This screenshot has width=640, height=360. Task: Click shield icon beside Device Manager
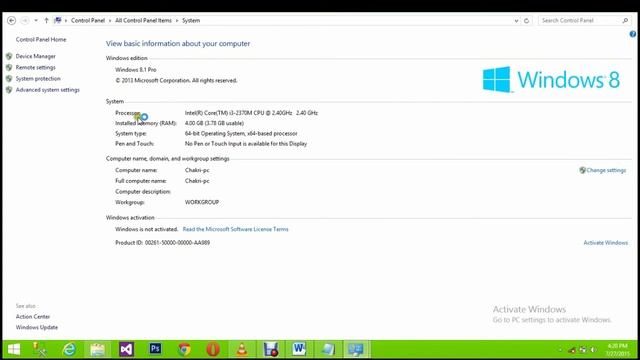(9, 56)
